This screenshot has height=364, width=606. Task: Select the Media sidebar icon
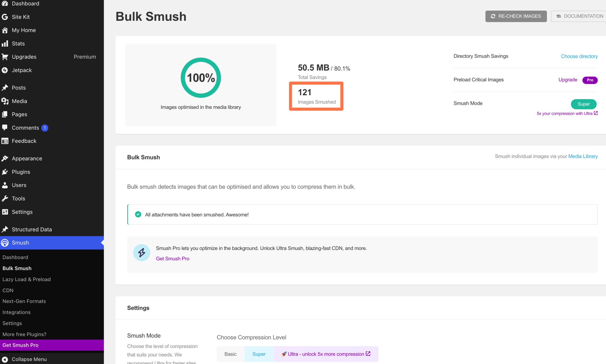[5, 101]
